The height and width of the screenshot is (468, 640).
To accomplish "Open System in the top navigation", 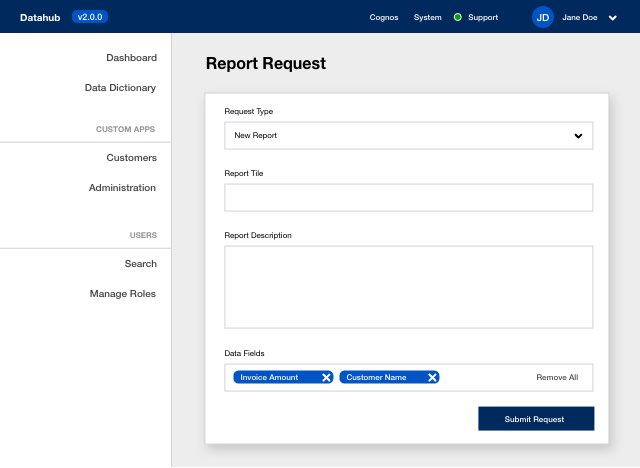I will (x=427, y=18).
